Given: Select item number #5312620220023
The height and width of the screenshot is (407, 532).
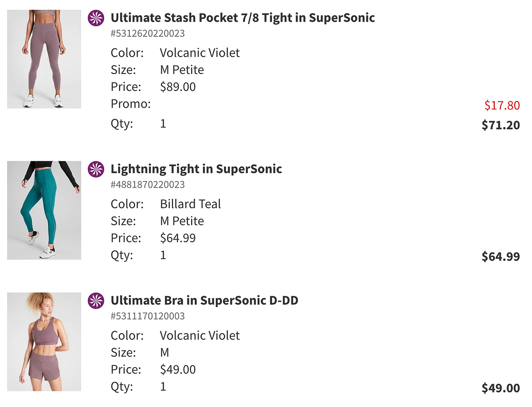Looking at the screenshot, I should (148, 33).
